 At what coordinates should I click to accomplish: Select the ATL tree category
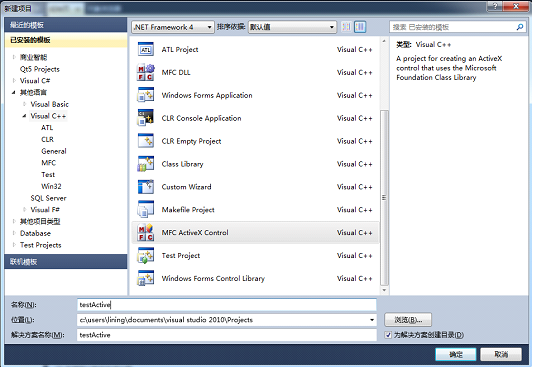47,128
